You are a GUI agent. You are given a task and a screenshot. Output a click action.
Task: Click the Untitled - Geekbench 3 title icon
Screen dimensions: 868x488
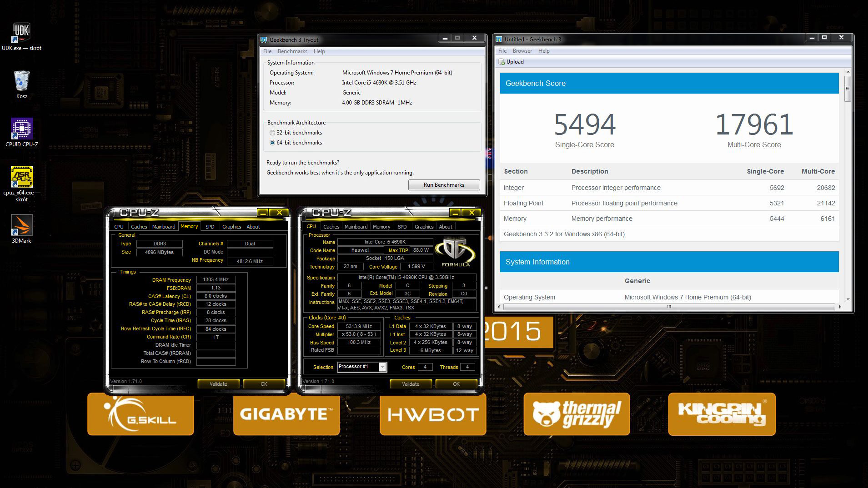pyautogui.click(x=499, y=40)
